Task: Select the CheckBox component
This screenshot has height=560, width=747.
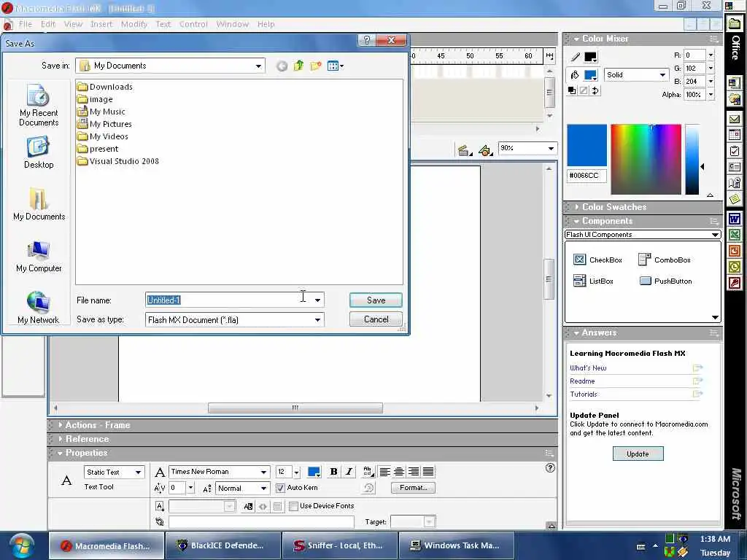Action: click(597, 260)
